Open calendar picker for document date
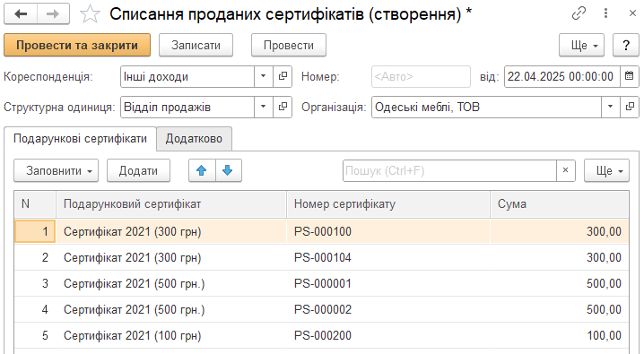The width and height of the screenshot is (644, 354). pyautogui.click(x=630, y=76)
